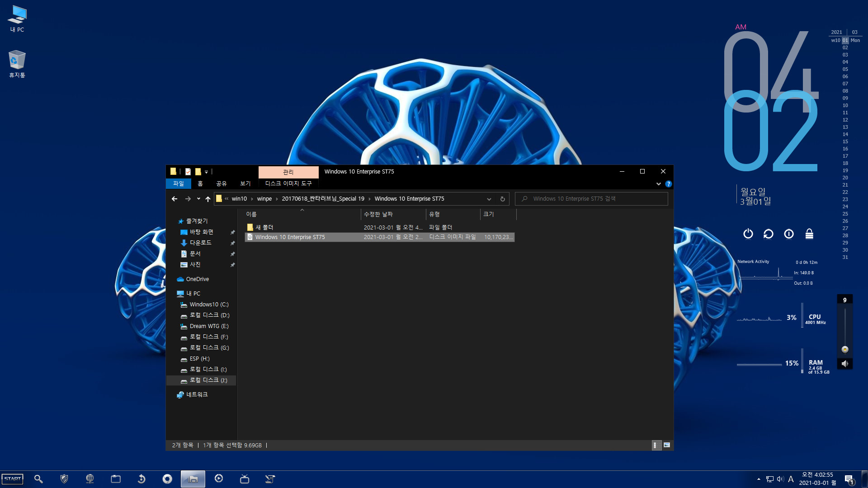Sort by the 유형 column header
This screenshot has height=488, width=868.
coord(453,214)
